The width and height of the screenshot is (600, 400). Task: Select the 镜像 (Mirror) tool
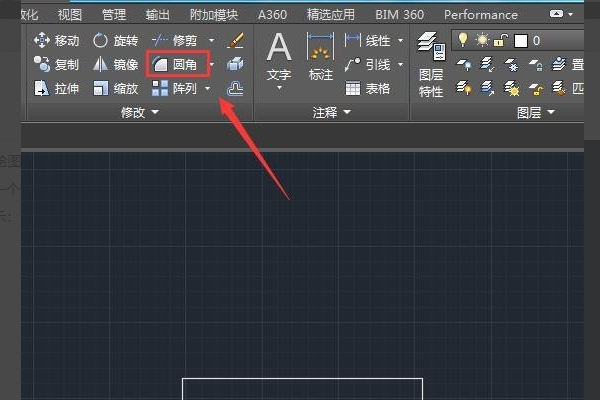(115, 64)
